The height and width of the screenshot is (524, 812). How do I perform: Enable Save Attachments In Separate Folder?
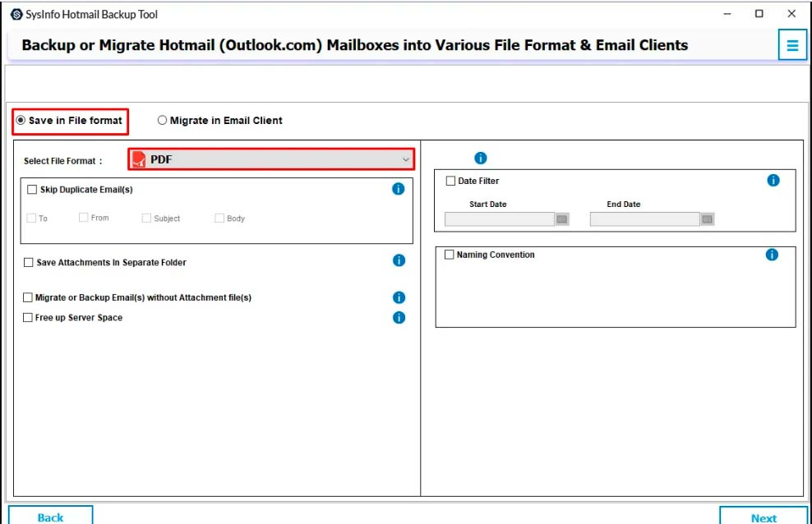(29, 262)
